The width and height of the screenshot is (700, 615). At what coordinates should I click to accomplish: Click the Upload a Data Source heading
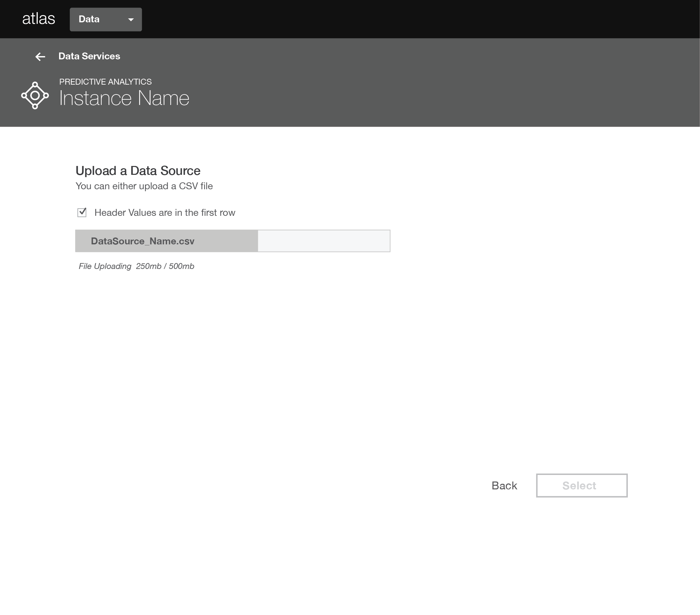click(x=138, y=171)
